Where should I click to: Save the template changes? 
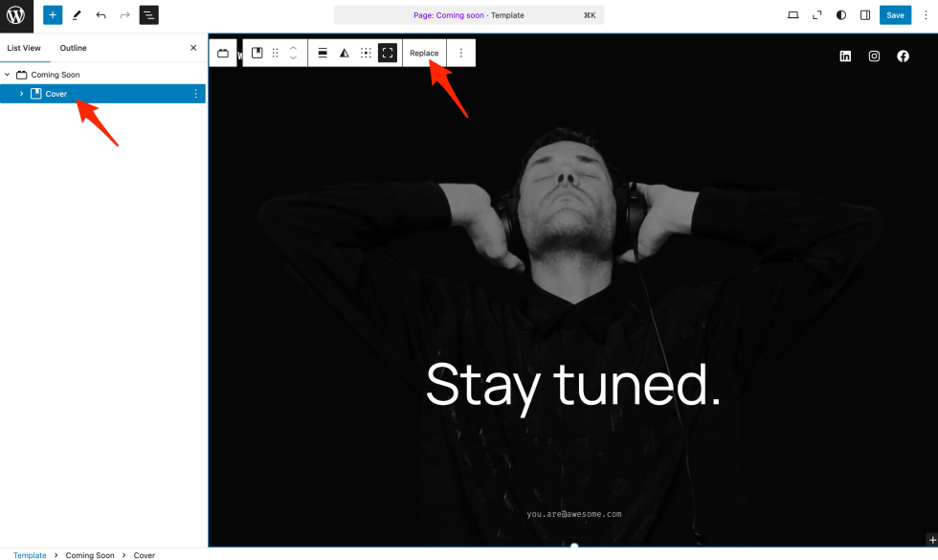895,15
